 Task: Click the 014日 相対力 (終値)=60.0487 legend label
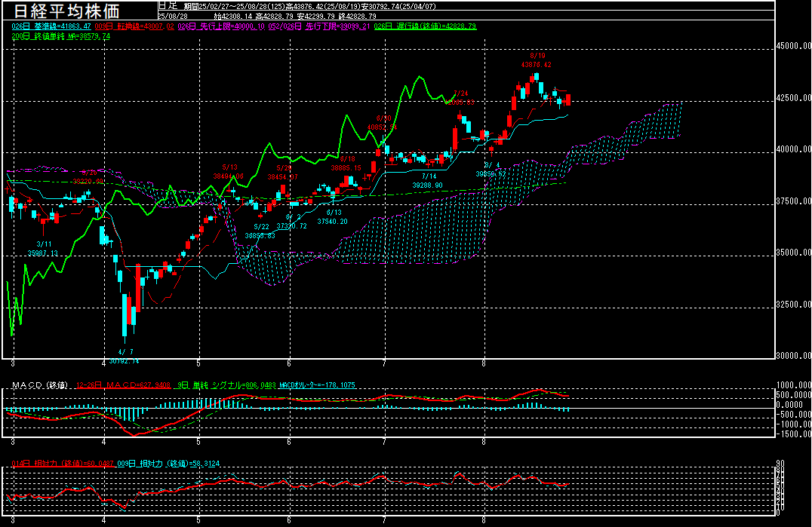(63, 464)
